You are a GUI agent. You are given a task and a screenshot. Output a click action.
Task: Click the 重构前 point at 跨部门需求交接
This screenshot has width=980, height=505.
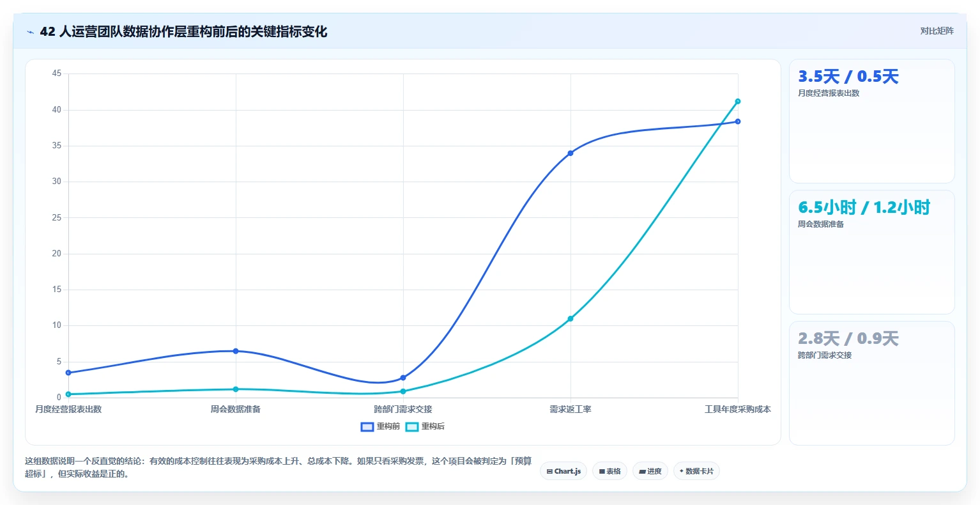point(403,378)
